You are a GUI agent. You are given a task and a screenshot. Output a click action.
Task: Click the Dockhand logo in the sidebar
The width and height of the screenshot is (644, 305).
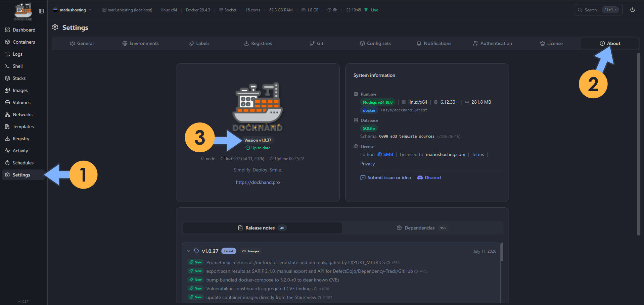23,12
